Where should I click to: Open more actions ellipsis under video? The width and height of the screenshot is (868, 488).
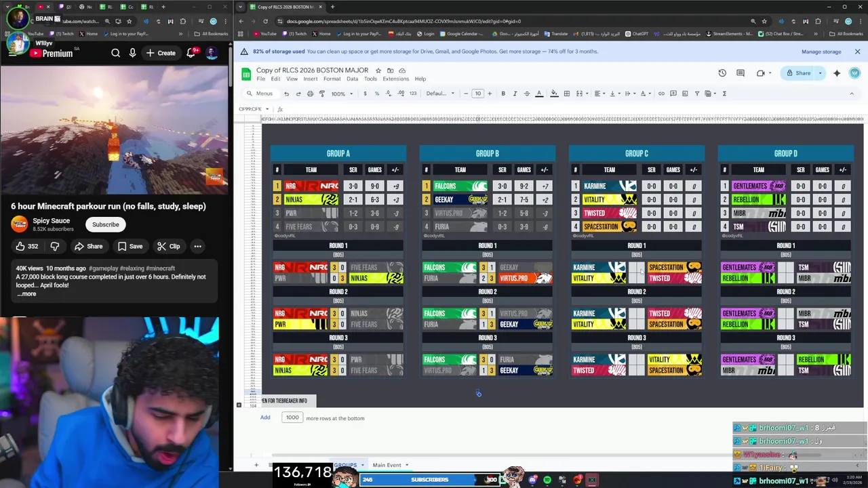pyautogui.click(x=197, y=246)
